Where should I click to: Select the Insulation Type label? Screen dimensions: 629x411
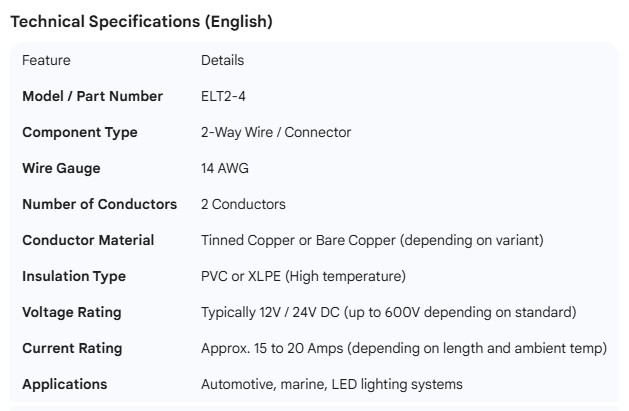click(x=74, y=276)
